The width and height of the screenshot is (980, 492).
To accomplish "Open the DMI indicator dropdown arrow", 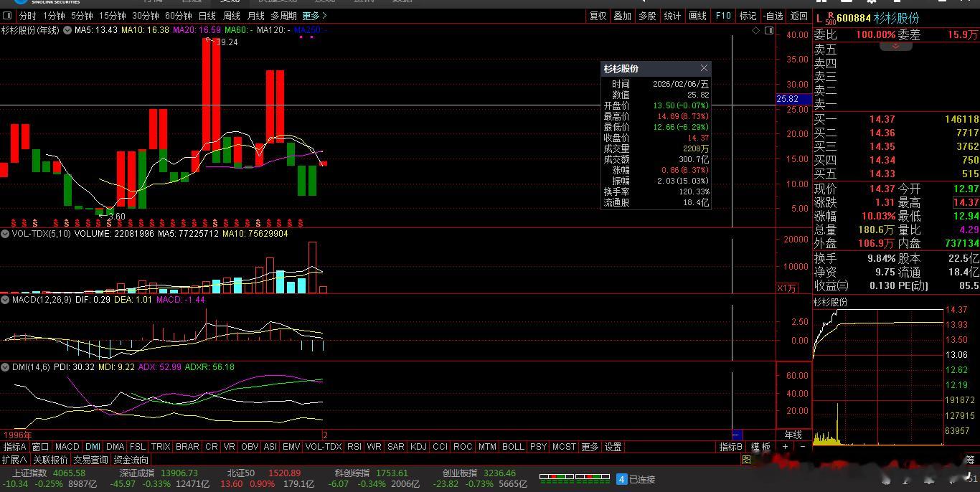I will click(4, 367).
